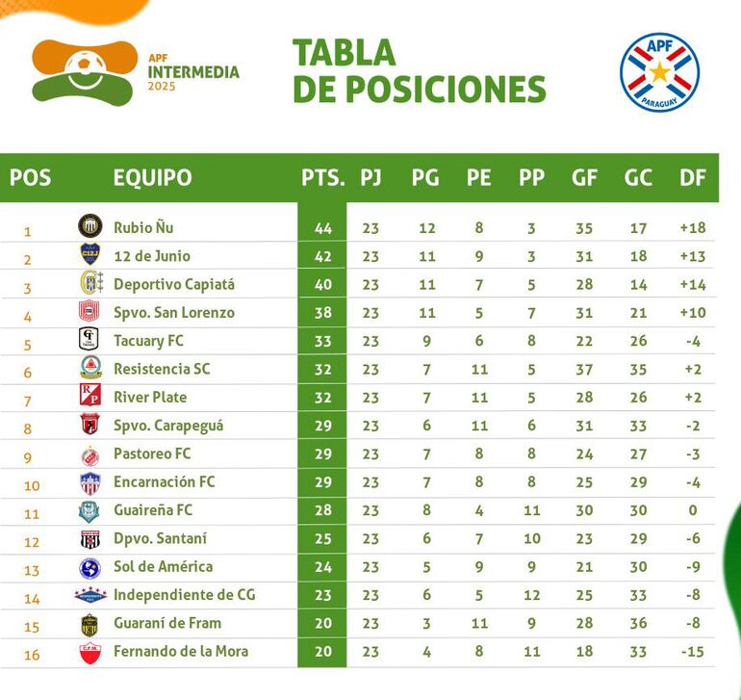The width and height of the screenshot is (741, 700).
Task: Click the Resistencia SC team name
Action: click(x=162, y=369)
